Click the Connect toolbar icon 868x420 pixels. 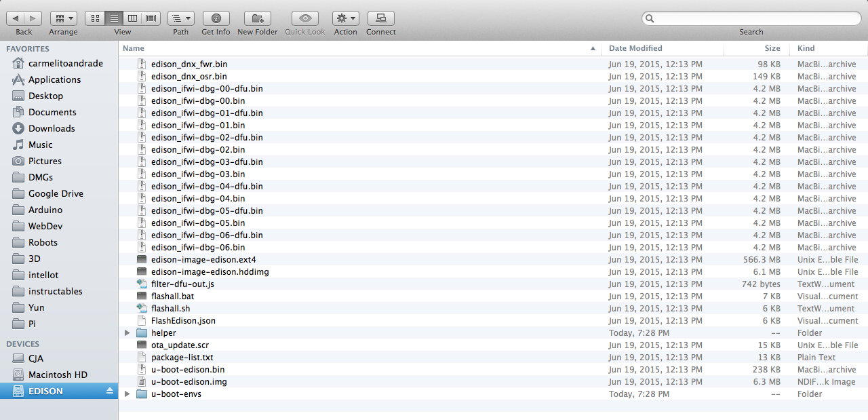coord(381,18)
